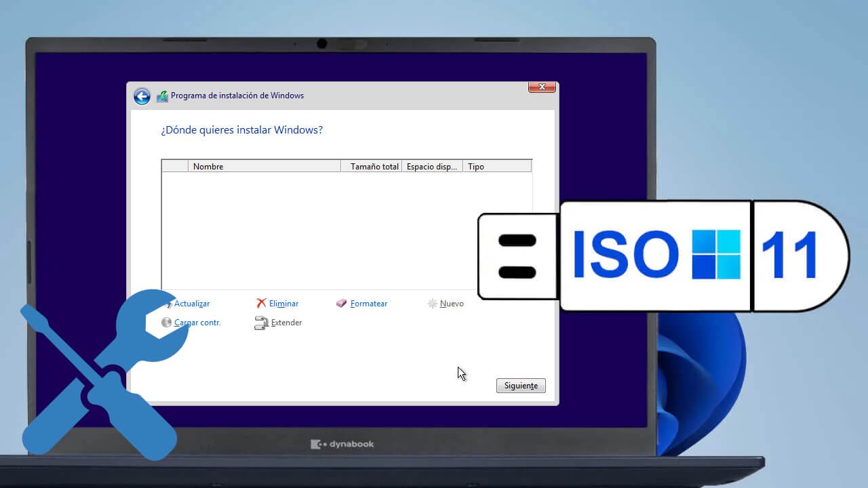868x488 pixels.
Task: Sort by the Espacio disp... column header
Action: coord(432,166)
